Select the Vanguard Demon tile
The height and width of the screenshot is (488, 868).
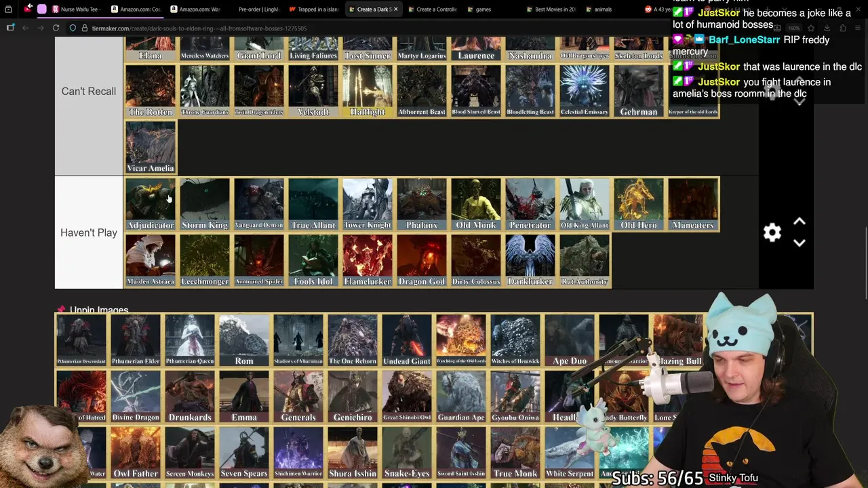(x=259, y=204)
